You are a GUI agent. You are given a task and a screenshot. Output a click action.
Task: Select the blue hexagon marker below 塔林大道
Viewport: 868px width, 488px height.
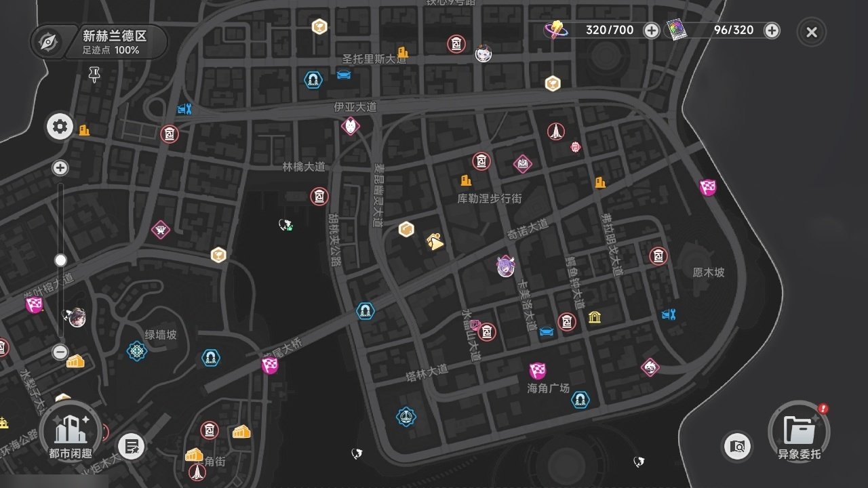pyautogui.click(x=406, y=416)
